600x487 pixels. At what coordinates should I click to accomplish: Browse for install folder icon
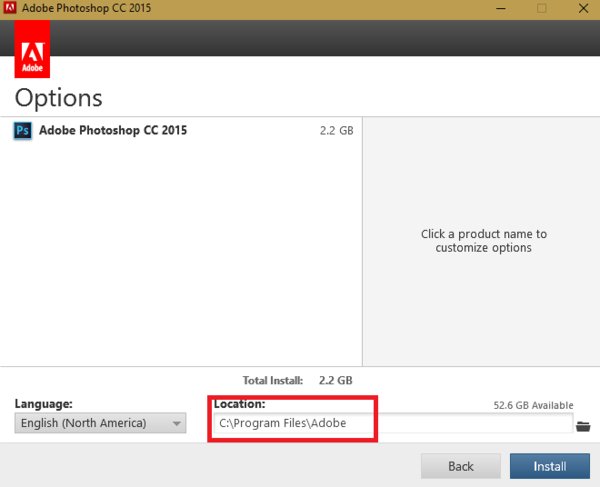tap(583, 426)
